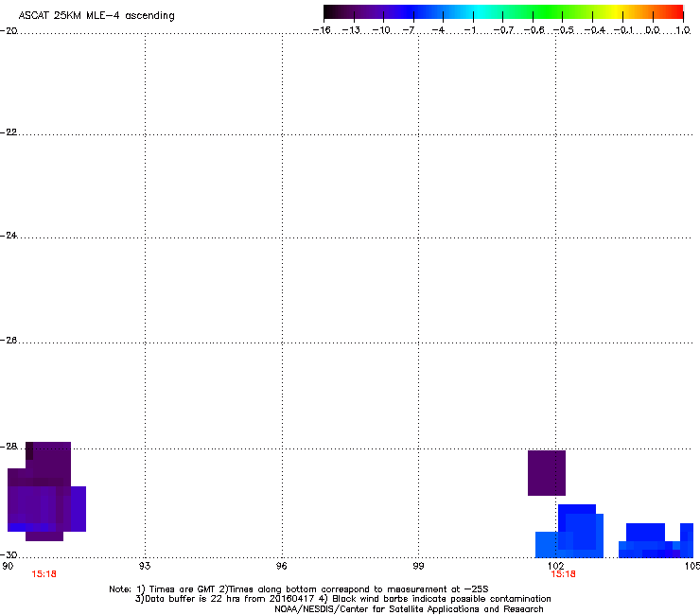The width and height of the screenshot is (700, 615).
Task: Click the 0.0 color bar label
Action: pyautogui.click(x=653, y=30)
